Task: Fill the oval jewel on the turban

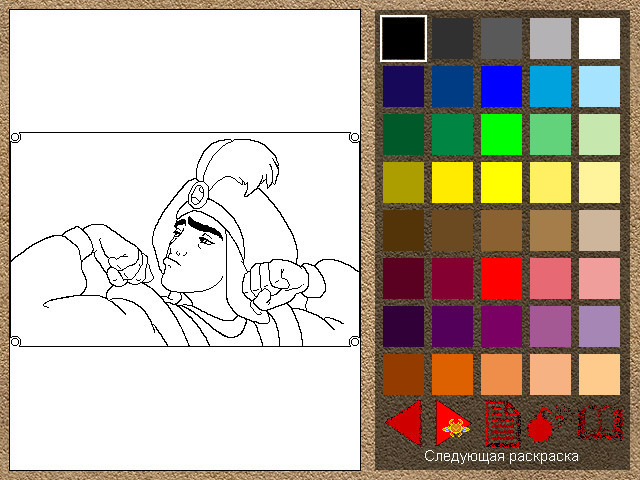Action: click(x=199, y=193)
